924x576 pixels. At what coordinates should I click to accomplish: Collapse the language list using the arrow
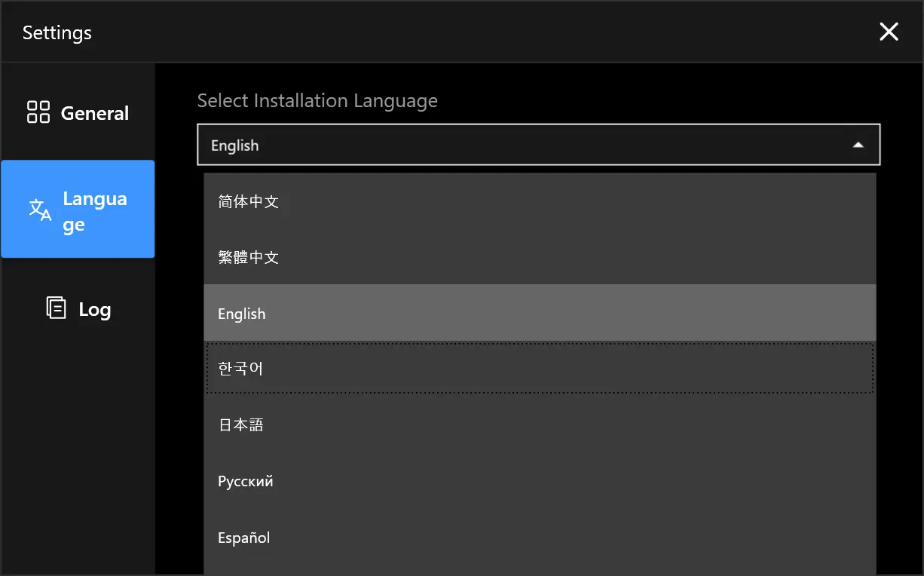[x=858, y=145]
